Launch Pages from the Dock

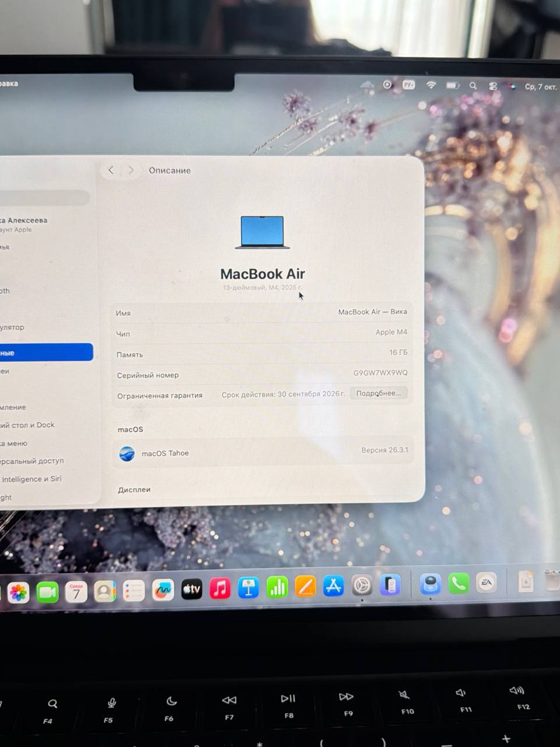pos(305,587)
